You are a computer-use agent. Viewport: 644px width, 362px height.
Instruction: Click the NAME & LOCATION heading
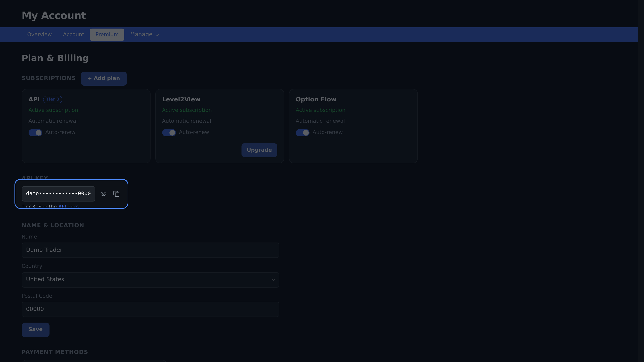(53, 225)
